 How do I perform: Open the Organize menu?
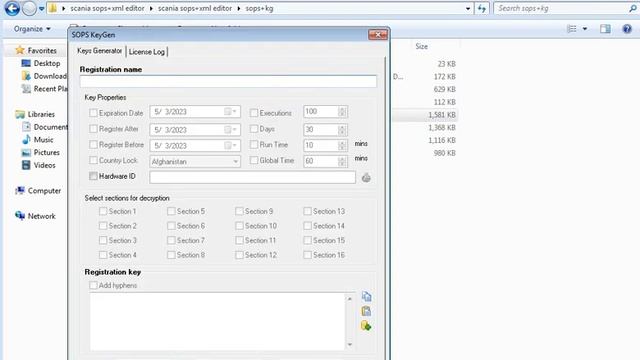(x=32, y=29)
